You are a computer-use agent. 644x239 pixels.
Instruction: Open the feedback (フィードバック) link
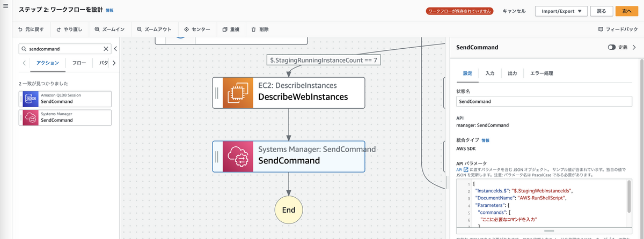(618, 29)
